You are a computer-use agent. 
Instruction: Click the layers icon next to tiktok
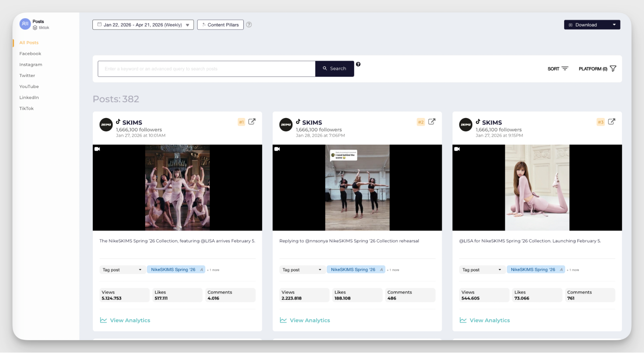[x=35, y=28]
